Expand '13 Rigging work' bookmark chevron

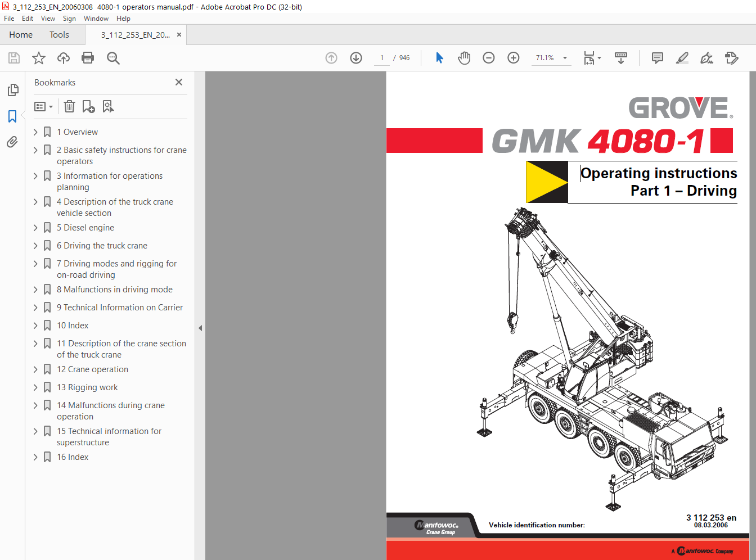(35, 387)
